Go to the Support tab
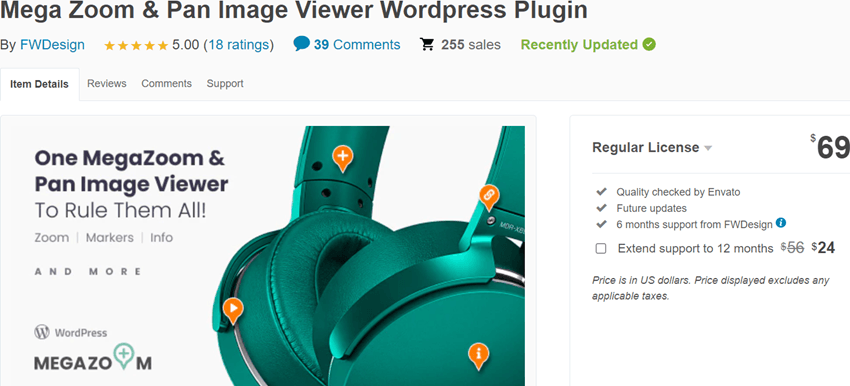The height and width of the screenshot is (386, 850). (225, 83)
